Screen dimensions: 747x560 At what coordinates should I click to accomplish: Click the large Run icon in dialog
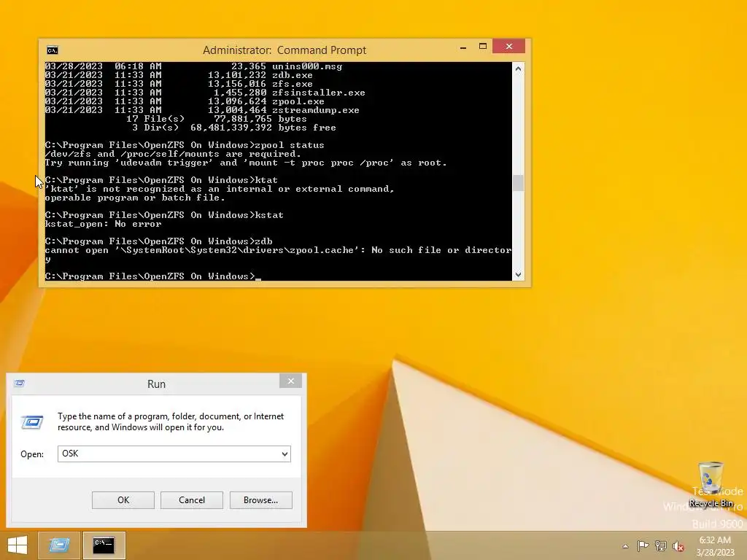32,422
